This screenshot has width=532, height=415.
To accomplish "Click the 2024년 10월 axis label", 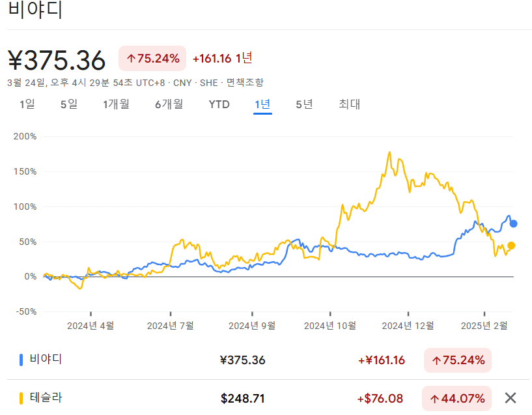I will coord(330,326).
